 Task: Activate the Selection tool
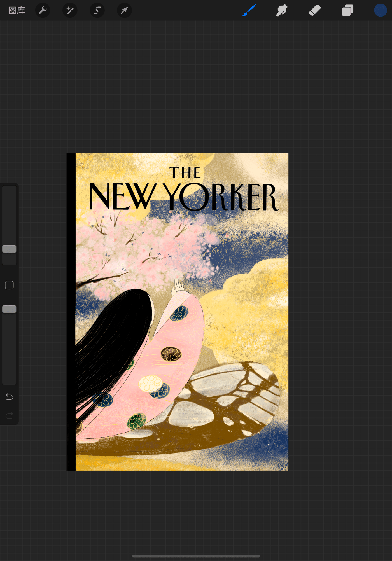97,10
